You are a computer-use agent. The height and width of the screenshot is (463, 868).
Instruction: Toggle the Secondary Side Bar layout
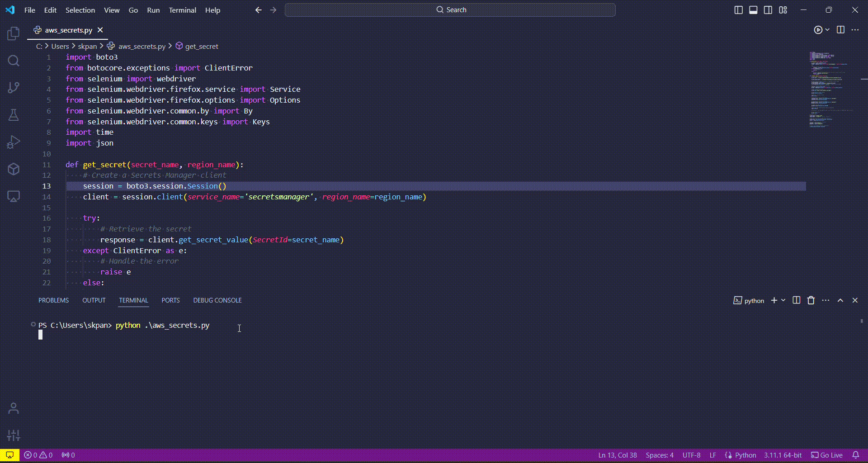tap(768, 10)
